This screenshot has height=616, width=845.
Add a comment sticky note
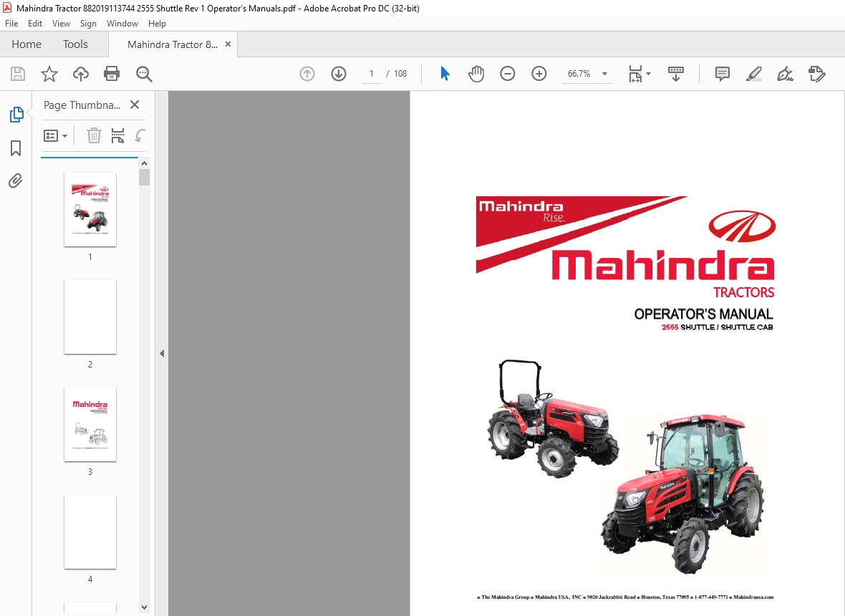(722, 74)
